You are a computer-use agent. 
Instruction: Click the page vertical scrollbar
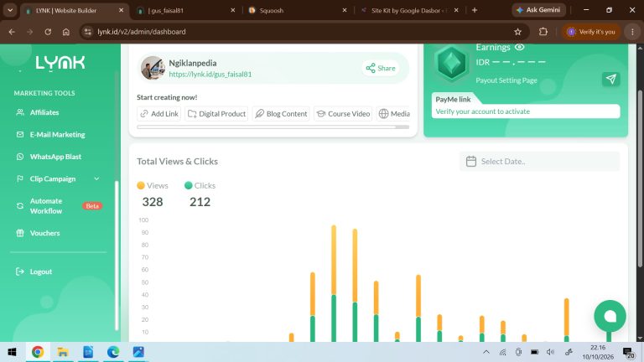point(640,178)
